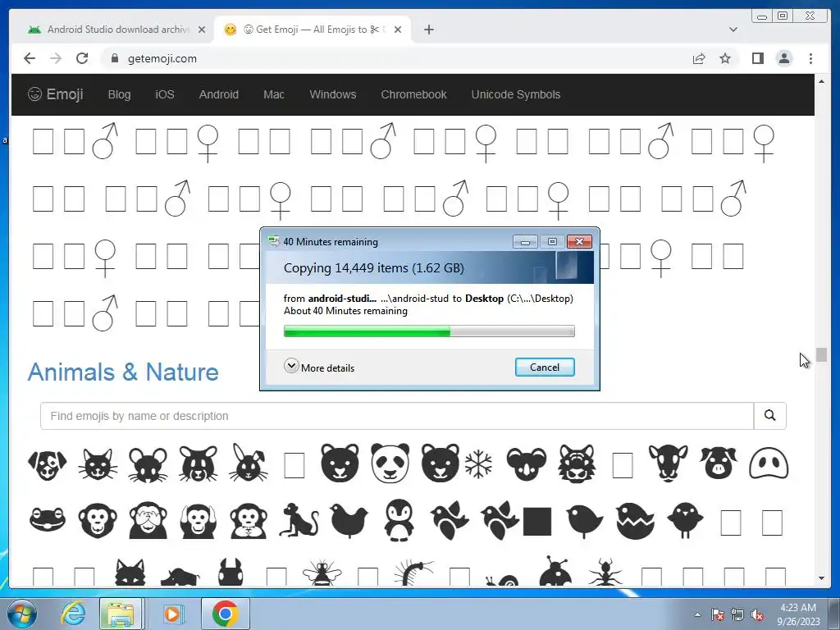Open Windows Explorer from the taskbar

(x=121, y=614)
